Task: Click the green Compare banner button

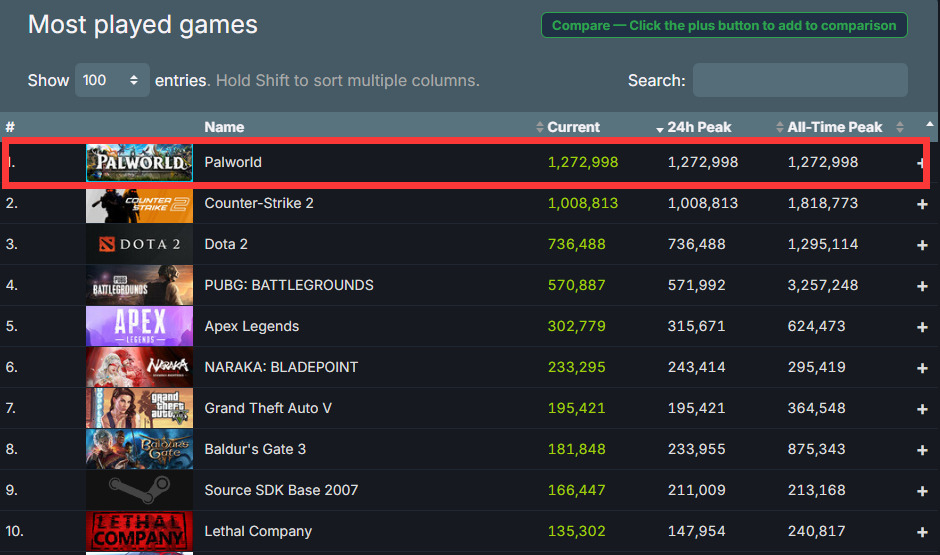Action: 724,26
